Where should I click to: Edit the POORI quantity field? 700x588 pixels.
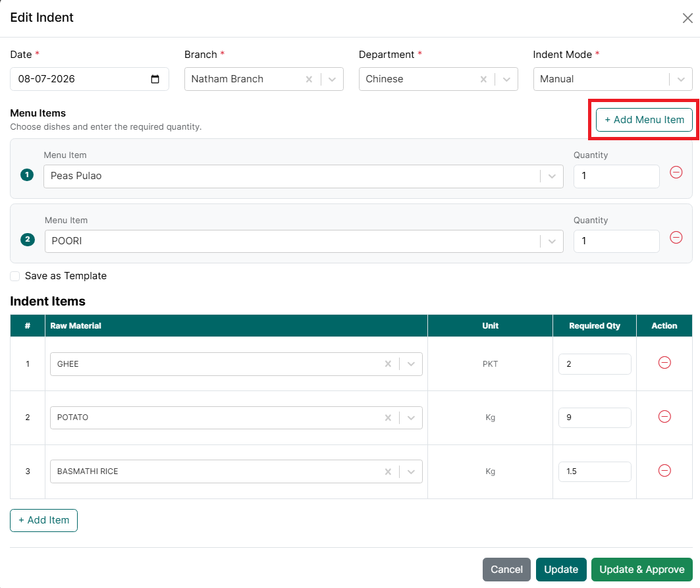(616, 242)
